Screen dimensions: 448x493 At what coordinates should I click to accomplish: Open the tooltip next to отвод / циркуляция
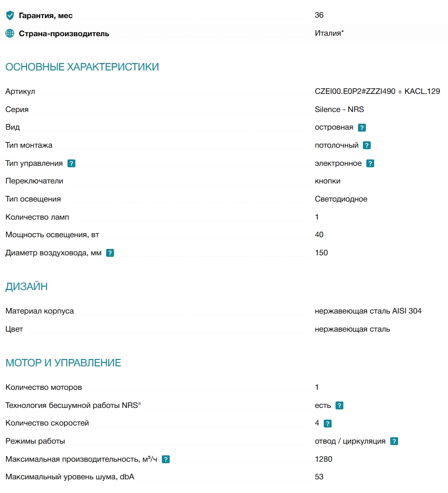click(x=394, y=442)
